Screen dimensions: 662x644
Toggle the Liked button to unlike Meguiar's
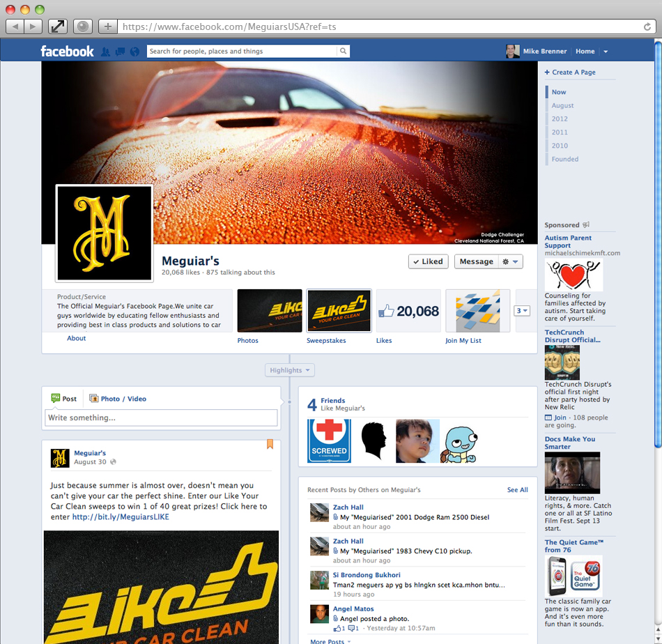coord(428,261)
